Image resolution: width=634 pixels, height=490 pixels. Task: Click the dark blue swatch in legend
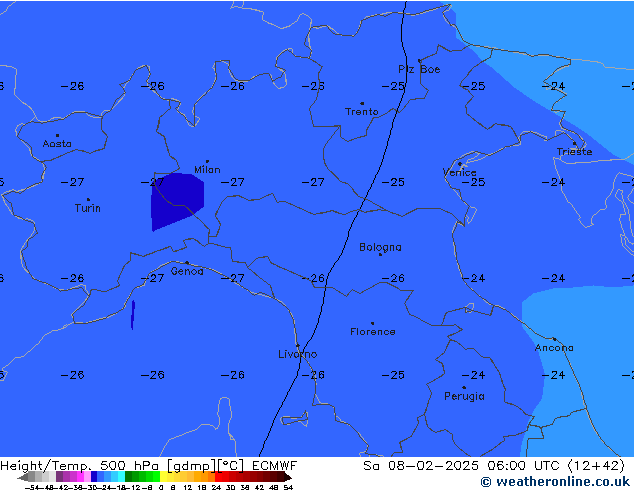pyautogui.click(x=94, y=476)
